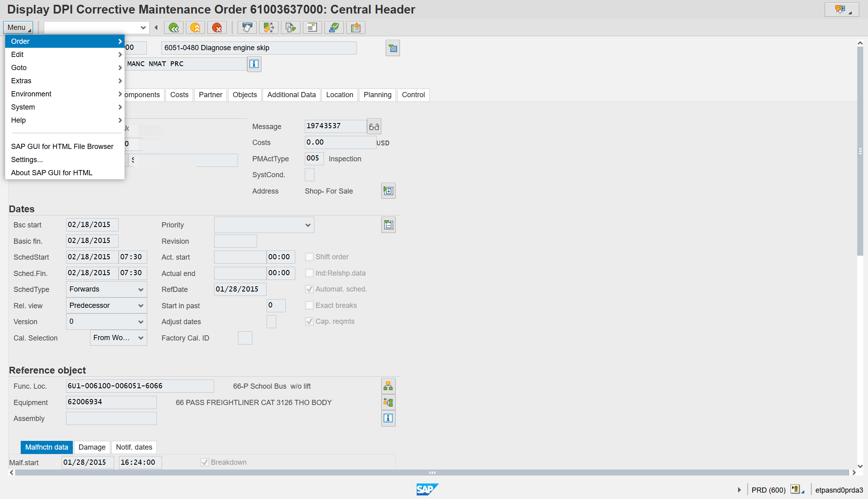Toggle the Ind:Relshp.data checkbox
The width and height of the screenshot is (868, 499).
pos(309,273)
